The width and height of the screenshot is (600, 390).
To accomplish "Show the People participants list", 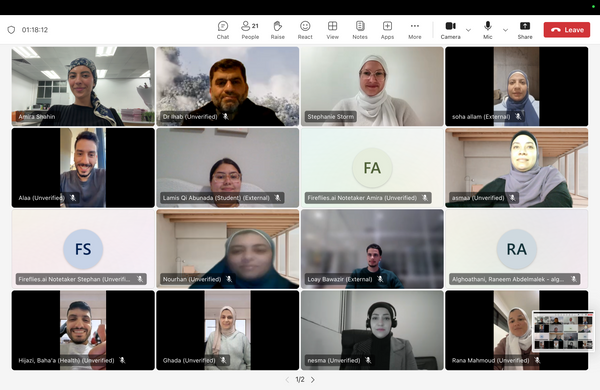I will [250, 30].
